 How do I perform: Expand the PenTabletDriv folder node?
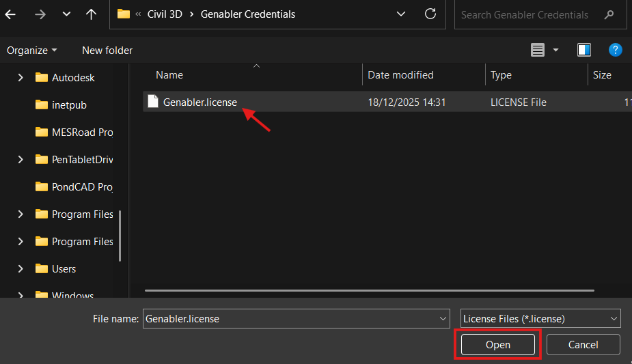[20, 159]
